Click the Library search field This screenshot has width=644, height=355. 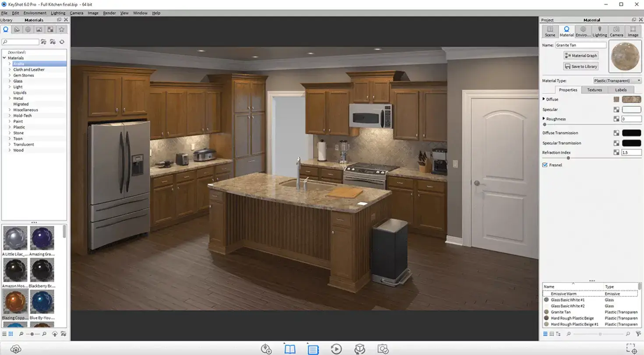click(x=20, y=42)
